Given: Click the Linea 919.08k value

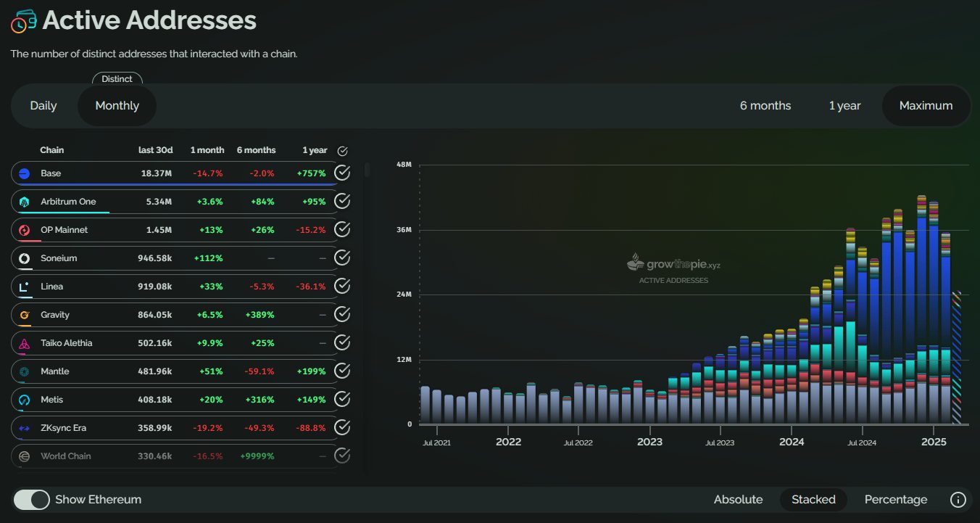Looking at the screenshot, I should tap(155, 287).
